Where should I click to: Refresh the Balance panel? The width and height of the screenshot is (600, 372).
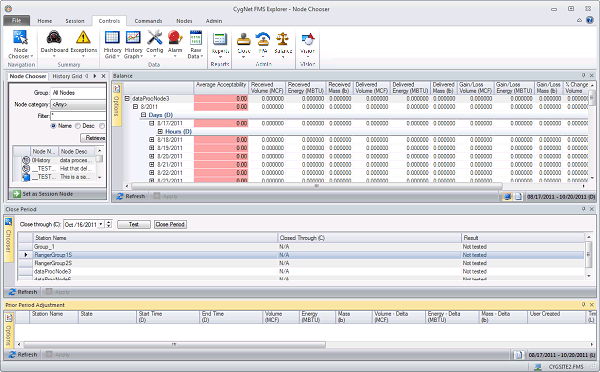click(131, 196)
